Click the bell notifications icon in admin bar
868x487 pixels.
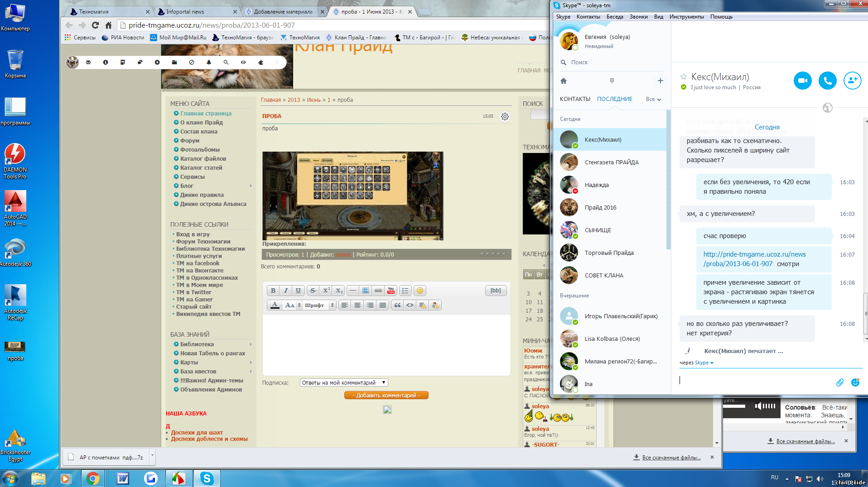click(x=209, y=62)
